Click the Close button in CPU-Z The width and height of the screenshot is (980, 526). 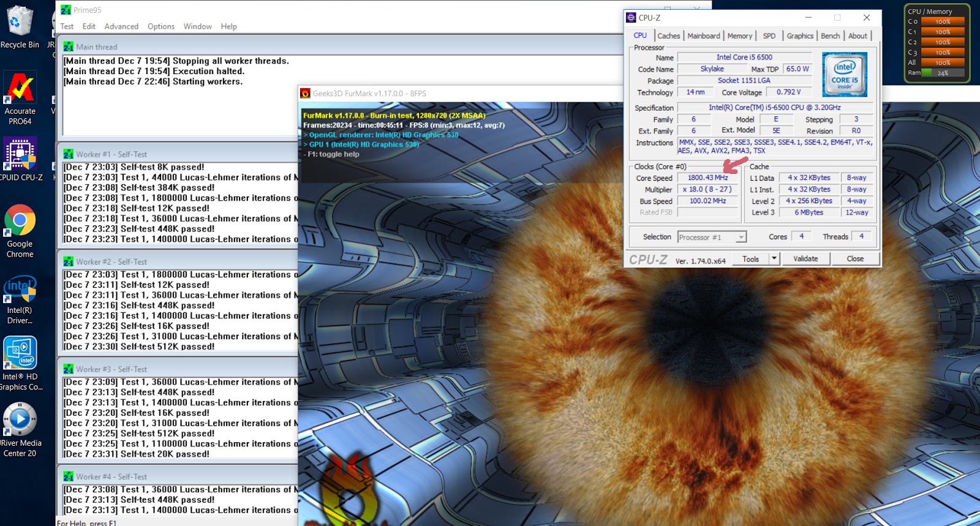point(855,259)
